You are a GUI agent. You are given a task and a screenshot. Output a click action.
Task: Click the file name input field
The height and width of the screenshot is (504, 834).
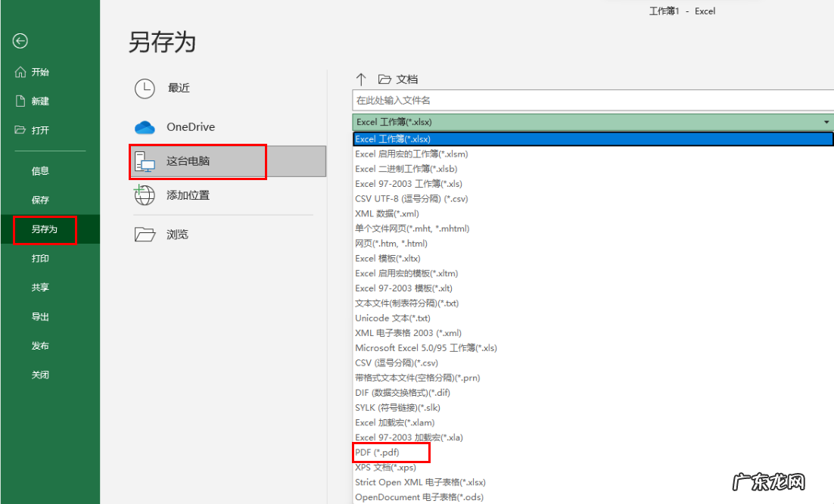click(593, 101)
